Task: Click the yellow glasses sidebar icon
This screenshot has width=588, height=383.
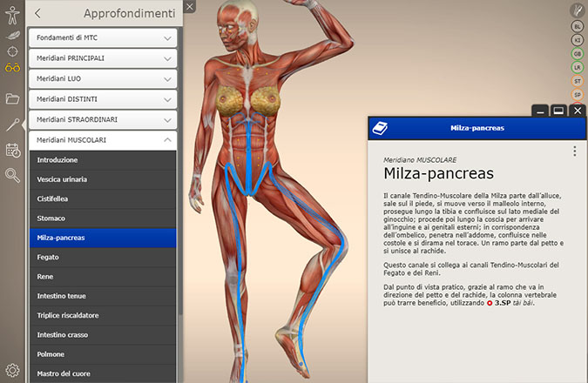Action: [x=12, y=68]
